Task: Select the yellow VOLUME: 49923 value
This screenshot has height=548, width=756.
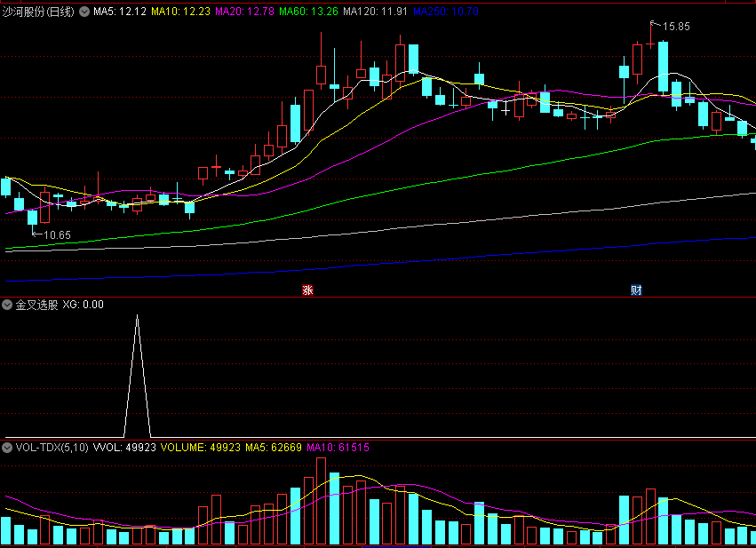Action: click(201, 448)
